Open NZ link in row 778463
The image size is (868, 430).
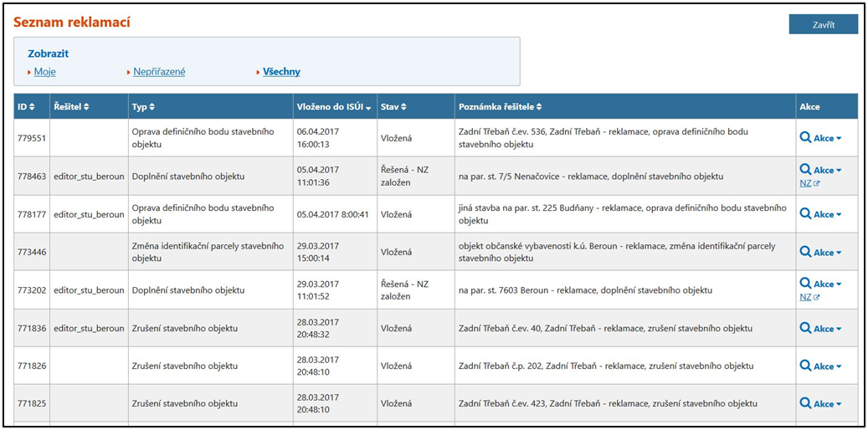click(x=805, y=183)
